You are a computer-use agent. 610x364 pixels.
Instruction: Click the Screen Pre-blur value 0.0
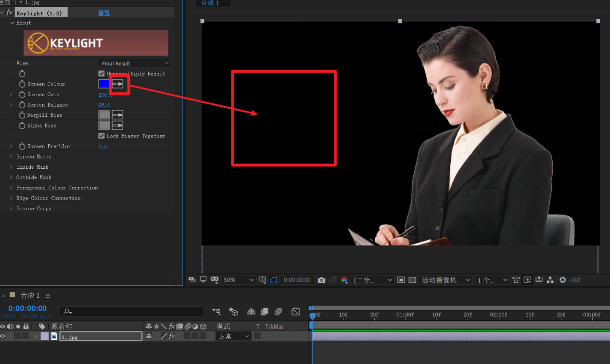(x=103, y=146)
